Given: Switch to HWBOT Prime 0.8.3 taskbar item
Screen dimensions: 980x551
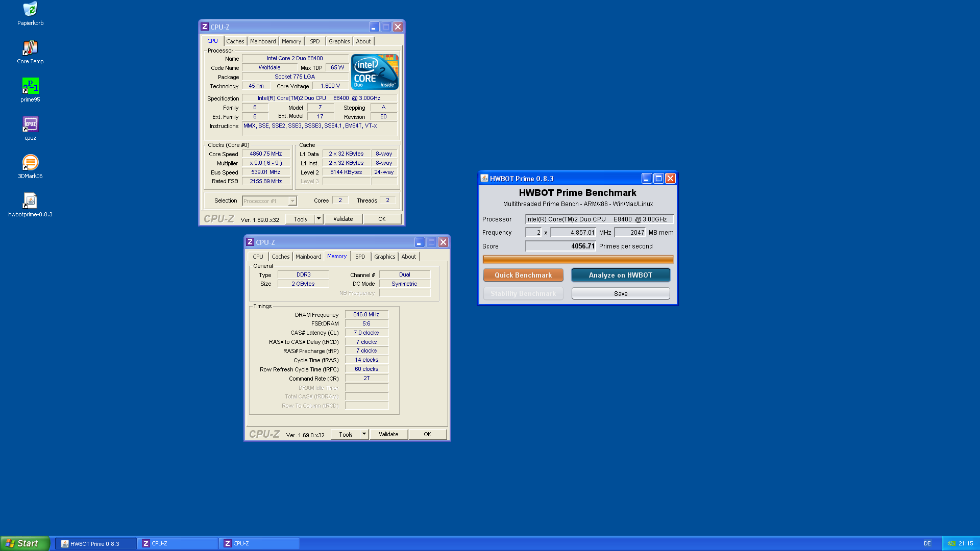Looking at the screenshot, I should point(95,543).
